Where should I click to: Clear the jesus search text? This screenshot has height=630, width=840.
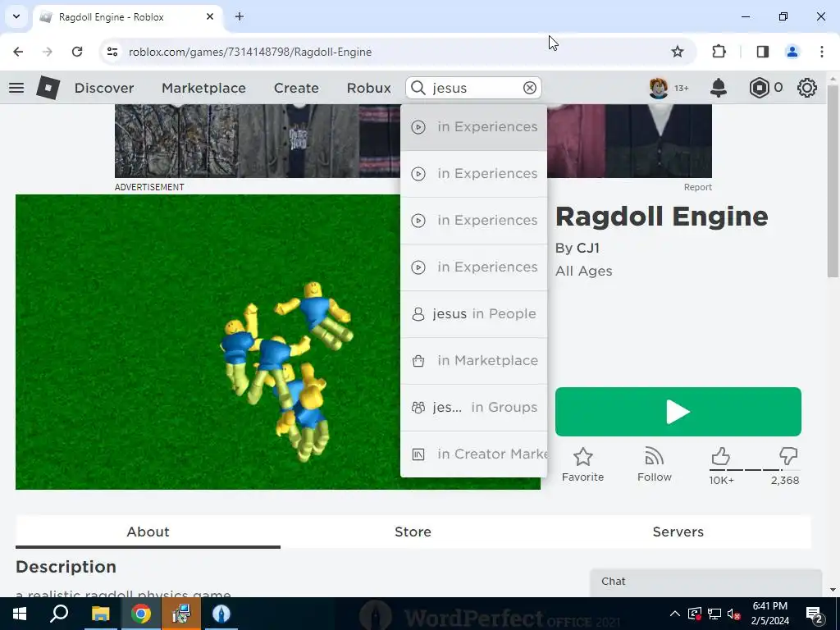point(529,88)
